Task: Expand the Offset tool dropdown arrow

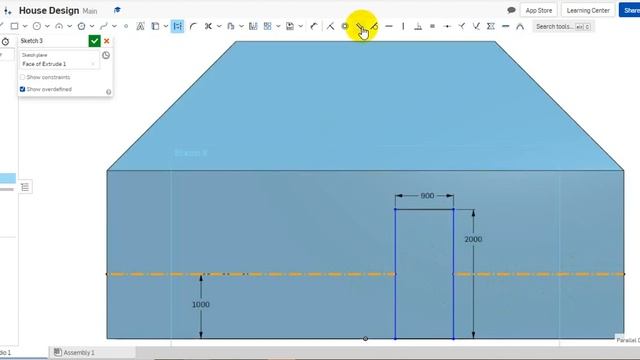Action: coord(241,26)
